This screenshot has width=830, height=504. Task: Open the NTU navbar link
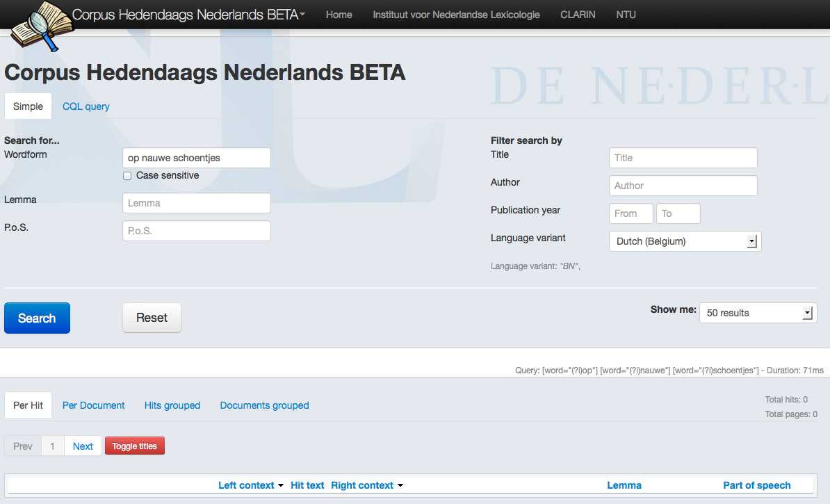point(626,15)
